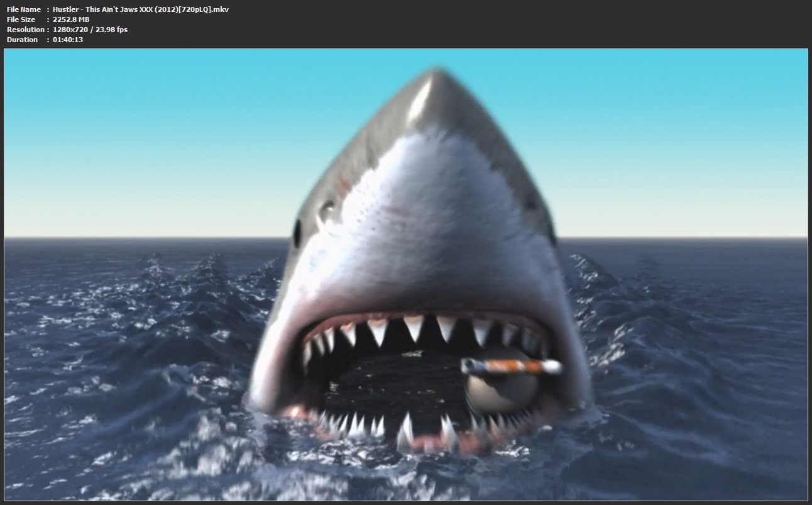
Task: Select the 2252.8 MB file size value
Action: click(71, 19)
